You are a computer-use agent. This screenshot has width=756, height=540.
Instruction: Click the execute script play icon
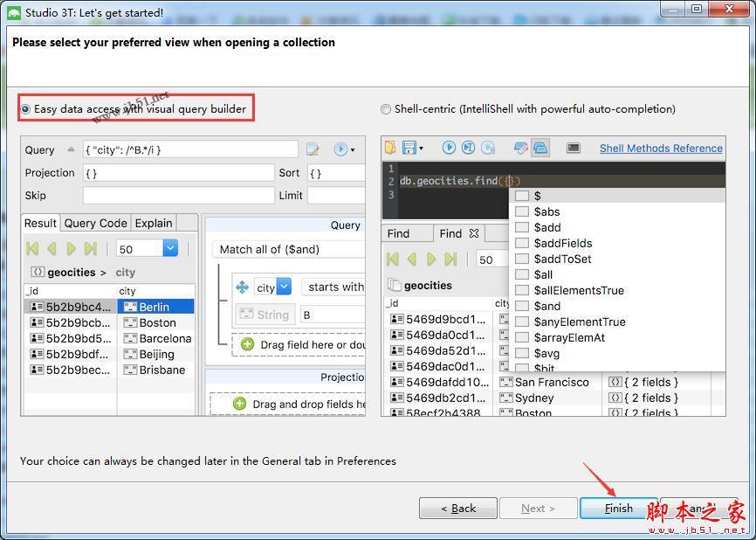(449, 148)
